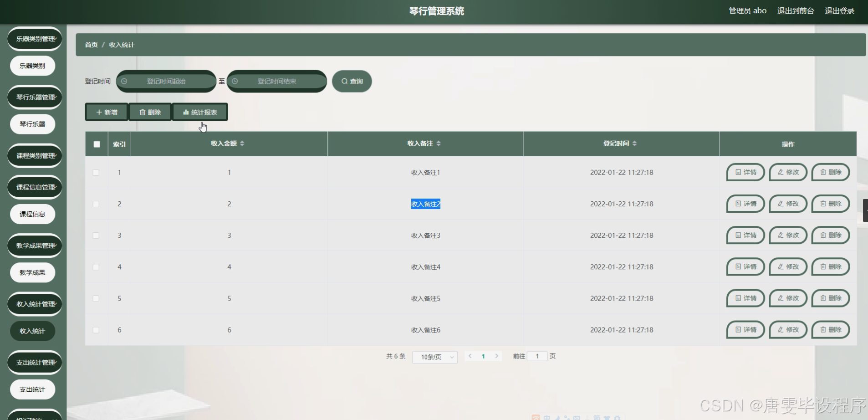Tick the checkbox for row with 收入备注4

point(96,267)
